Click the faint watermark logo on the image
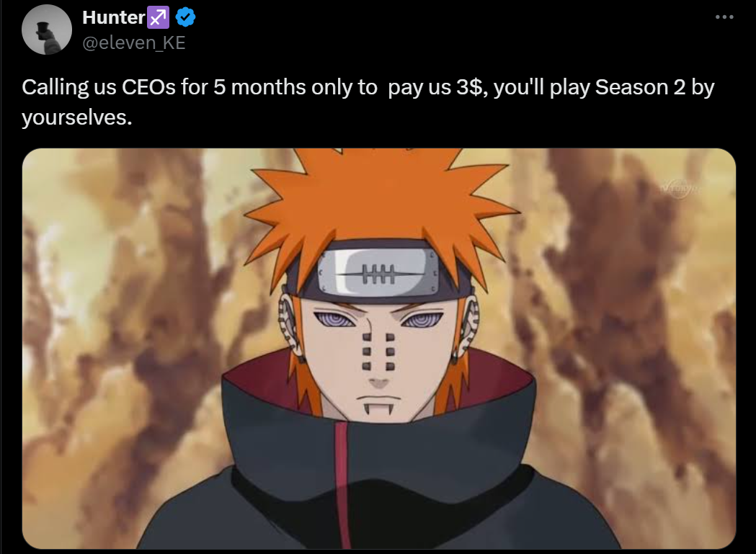756x554 pixels. tap(680, 189)
